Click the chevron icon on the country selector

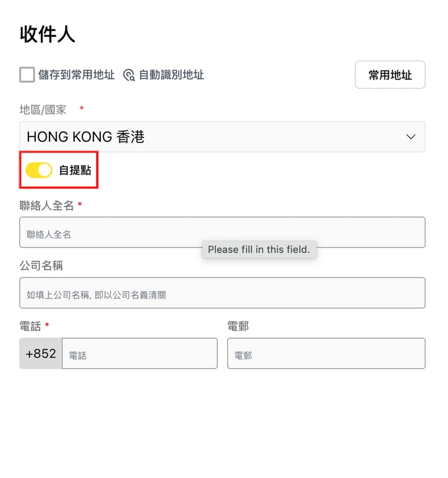[410, 136]
